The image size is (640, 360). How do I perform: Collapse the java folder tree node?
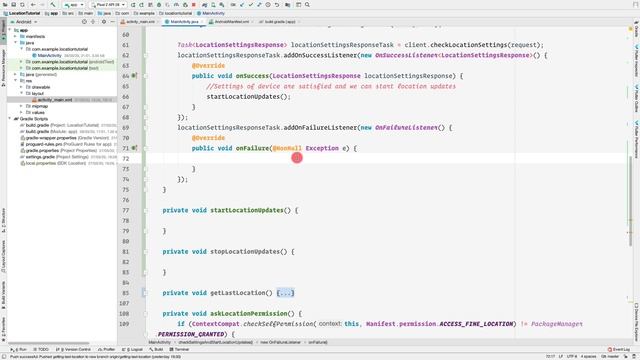point(16,42)
